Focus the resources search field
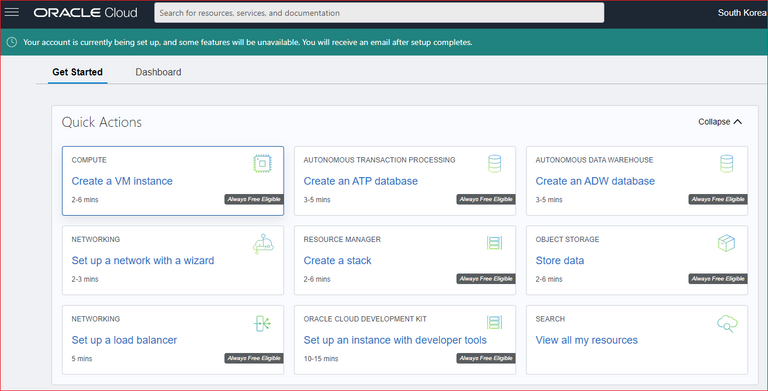The width and height of the screenshot is (768, 391). click(x=379, y=13)
